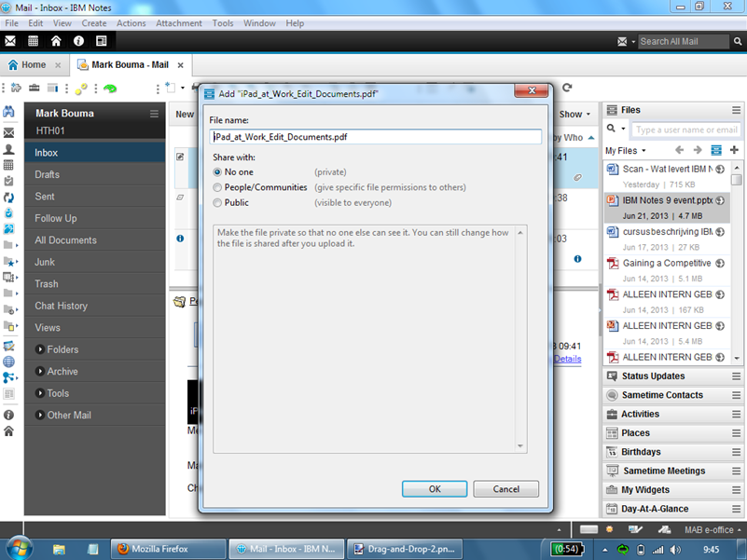747x560 pixels.
Task: Select People/Communities sharing option
Action: pos(217,187)
